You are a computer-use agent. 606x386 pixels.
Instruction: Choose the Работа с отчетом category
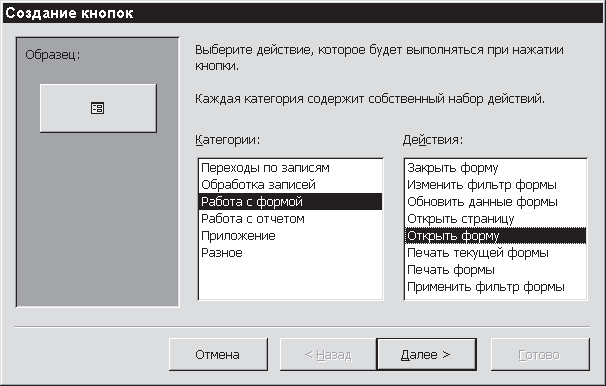(290, 219)
